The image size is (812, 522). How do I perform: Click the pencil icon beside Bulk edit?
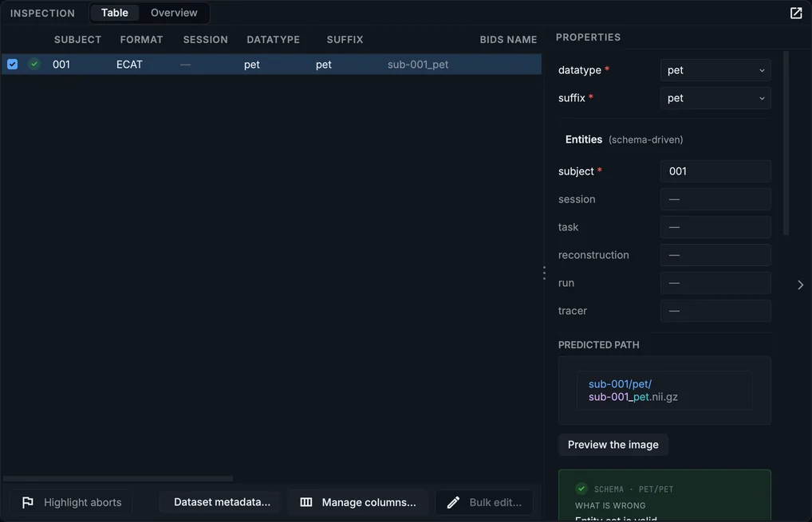[453, 502]
